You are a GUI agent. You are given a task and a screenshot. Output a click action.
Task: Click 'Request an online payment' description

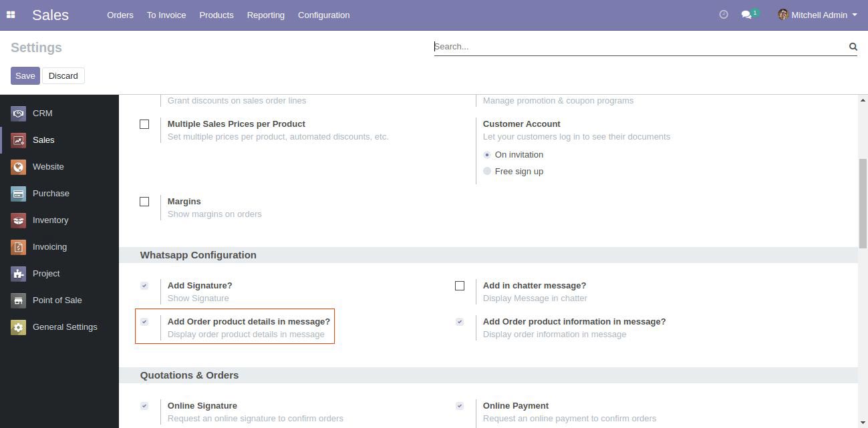click(x=569, y=419)
